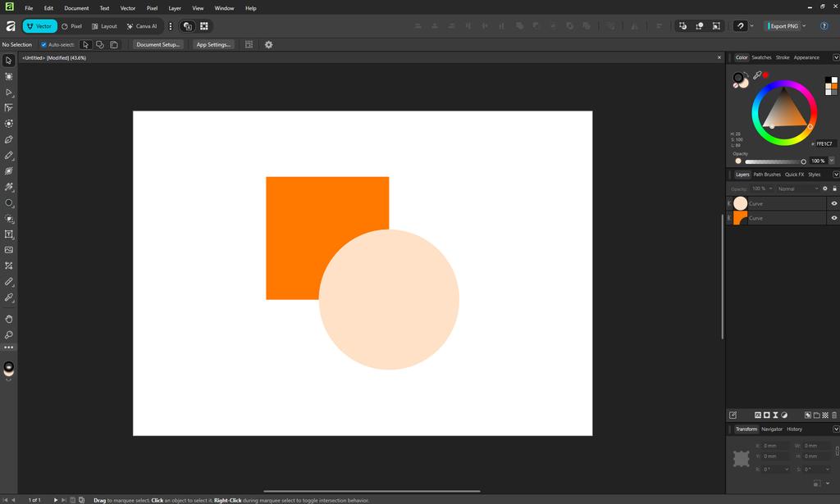Toggle the aspect ratio link in Transform panel
The width and height of the screenshot is (840, 504).
(x=837, y=451)
